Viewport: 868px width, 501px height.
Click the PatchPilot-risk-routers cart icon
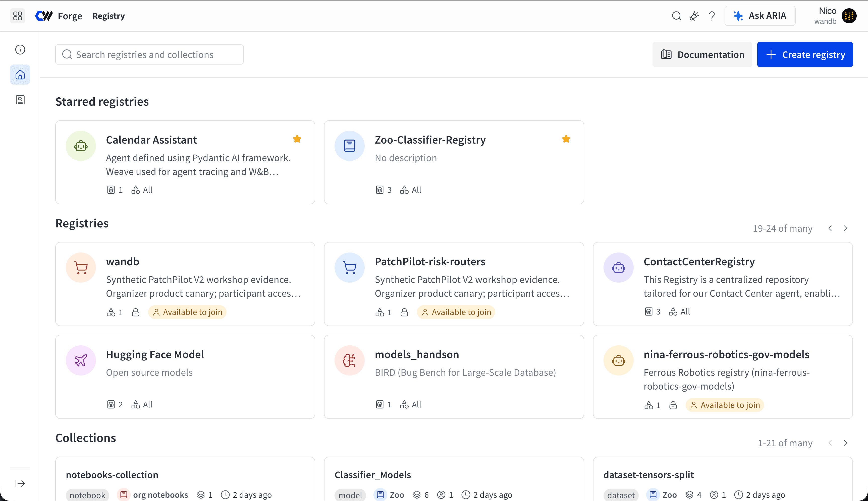[349, 268]
